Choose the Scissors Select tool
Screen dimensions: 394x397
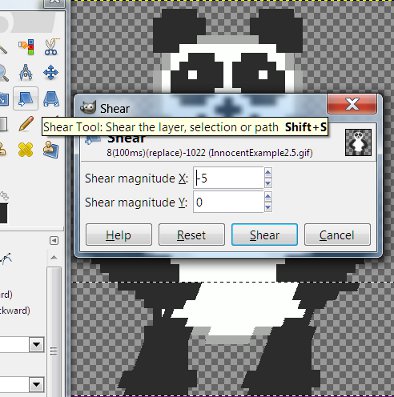click(51, 47)
